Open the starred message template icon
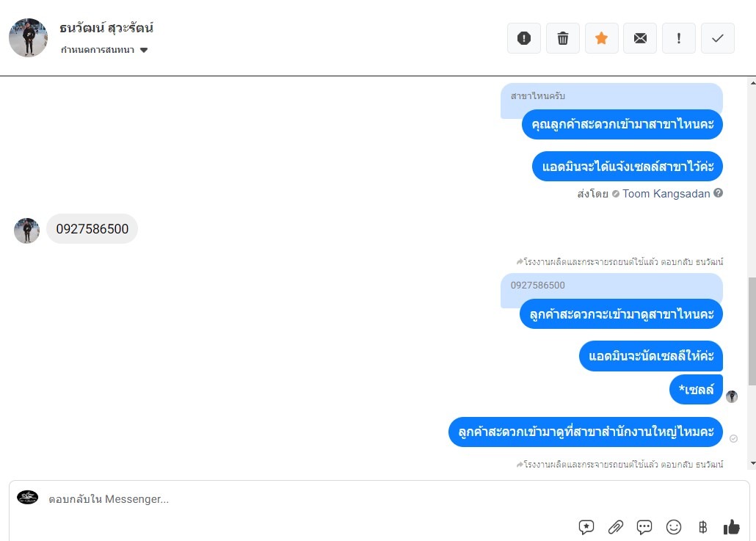The image size is (756, 541). (586, 527)
